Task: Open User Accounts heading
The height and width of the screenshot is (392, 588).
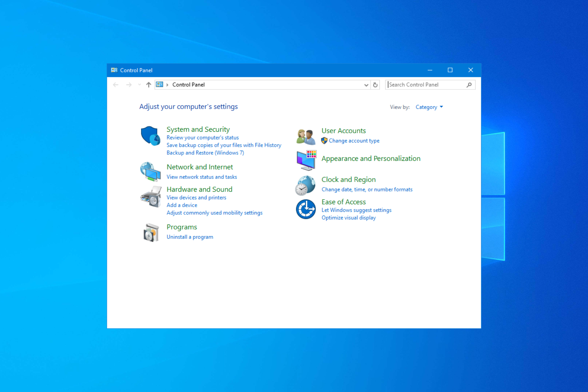Action: pos(344,131)
